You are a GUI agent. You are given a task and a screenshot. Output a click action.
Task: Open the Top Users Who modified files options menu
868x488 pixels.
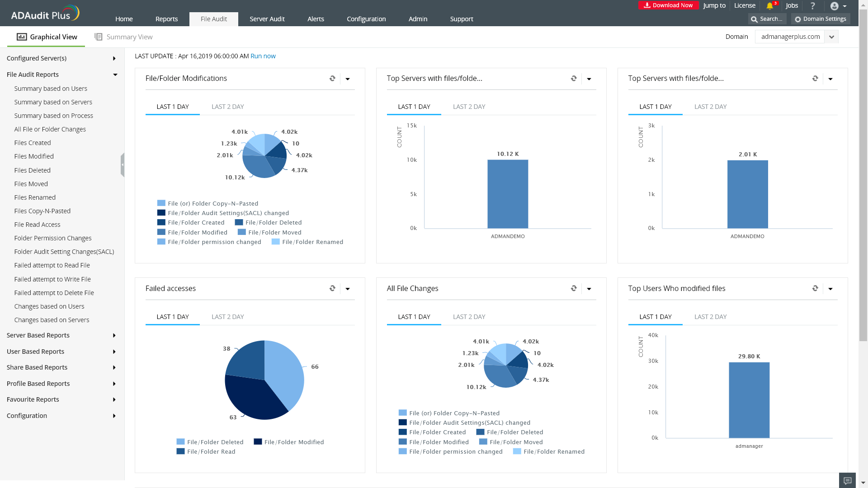point(831,288)
